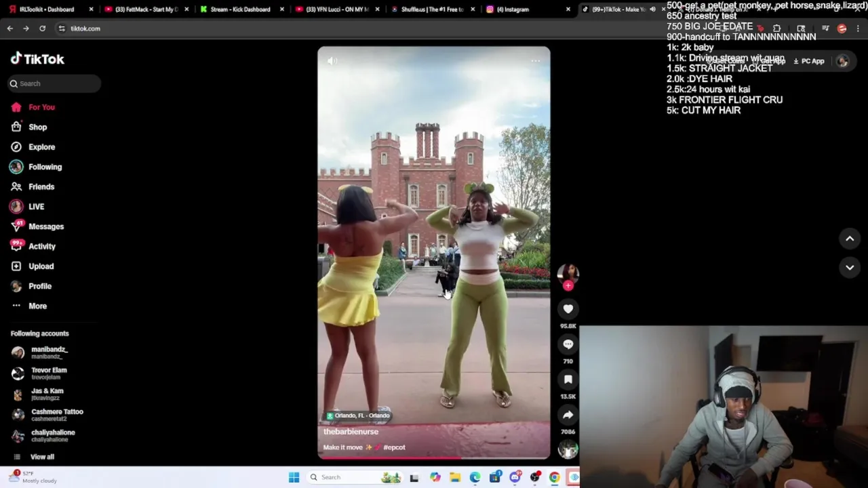
Task: Open Copilot from the taskbar
Action: [x=435, y=477]
